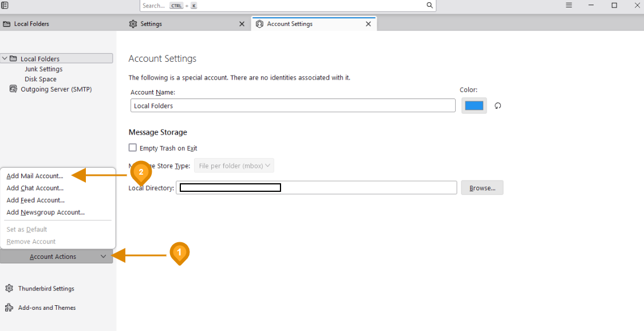
Task: Choose Add Newsgroup Account from menu
Action: [x=46, y=212]
